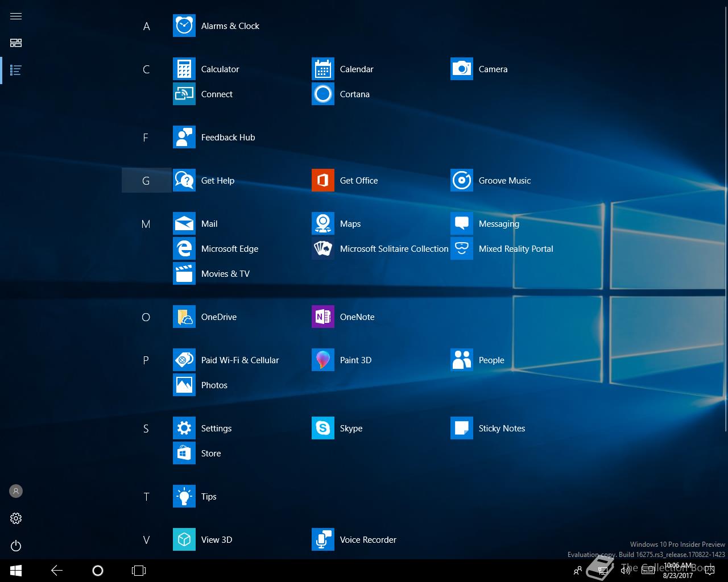Open the Mixed Reality Portal icon
The height and width of the screenshot is (582, 728).
(461, 248)
